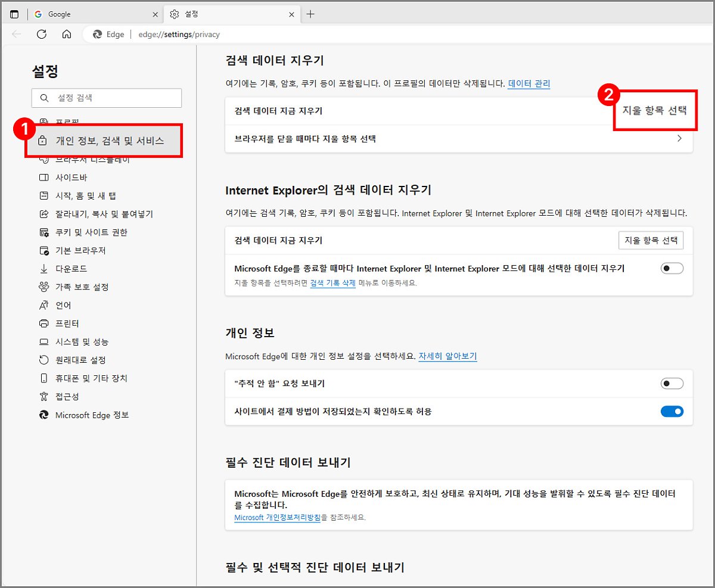Disable 결제 방법 저장 확인 허용 toggle

[672, 412]
